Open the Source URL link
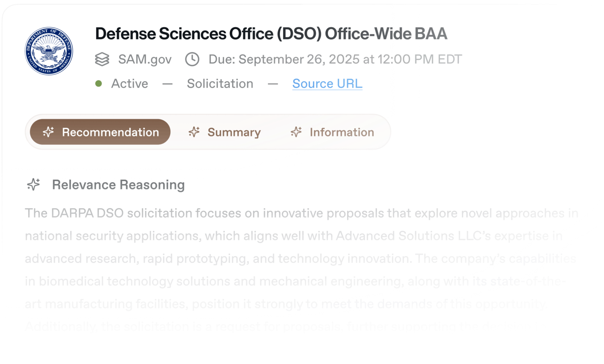The image size is (604, 364). point(327,84)
